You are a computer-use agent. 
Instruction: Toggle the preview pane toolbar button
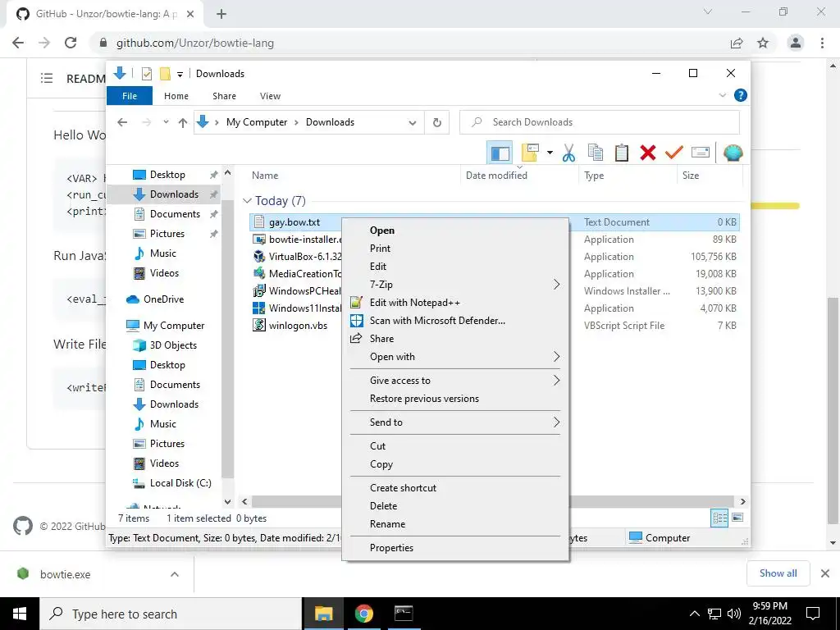pyautogui.click(x=500, y=153)
